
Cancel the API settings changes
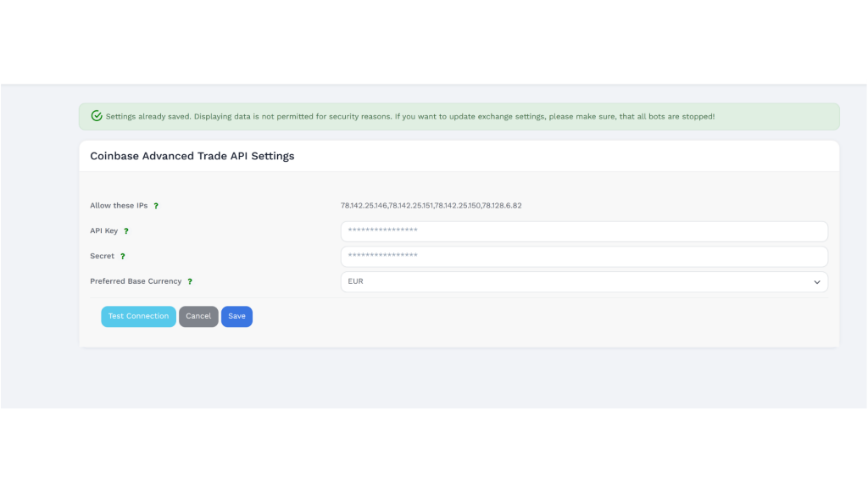pyautogui.click(x=198, y=317)
